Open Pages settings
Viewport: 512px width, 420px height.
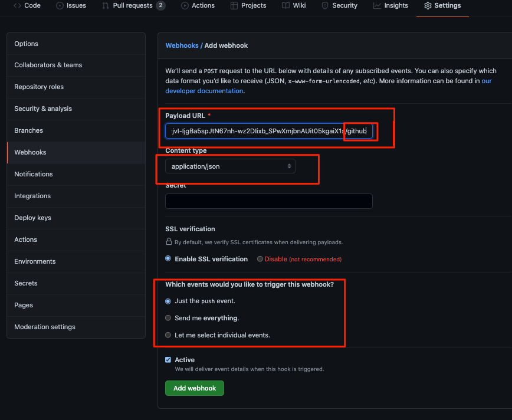coord(76,305)
